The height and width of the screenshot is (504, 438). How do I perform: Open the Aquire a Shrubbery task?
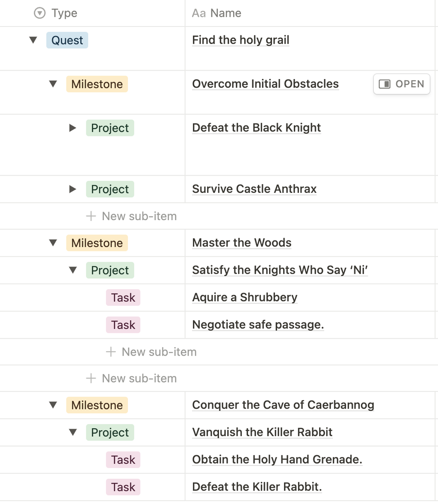[x=245, y=298]
